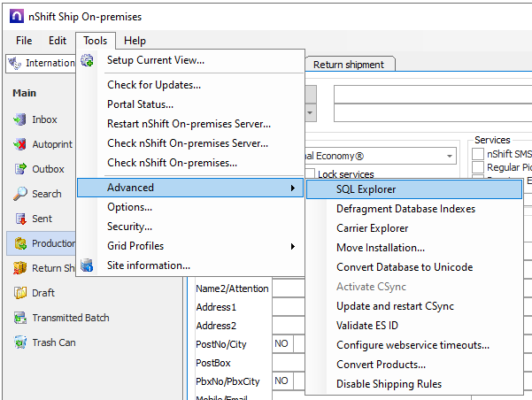Click the Search magnifier icon

coord(20,194)
